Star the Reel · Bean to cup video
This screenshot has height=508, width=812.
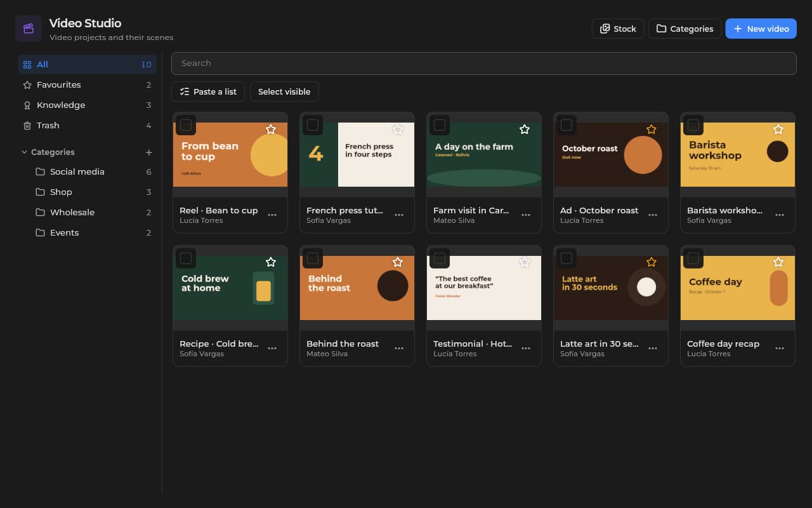(x=271, y=129)
